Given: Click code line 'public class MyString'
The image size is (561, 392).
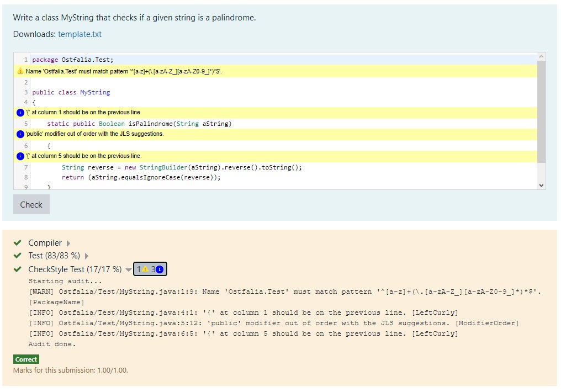Looking at the screenshot, I should 71,92.
